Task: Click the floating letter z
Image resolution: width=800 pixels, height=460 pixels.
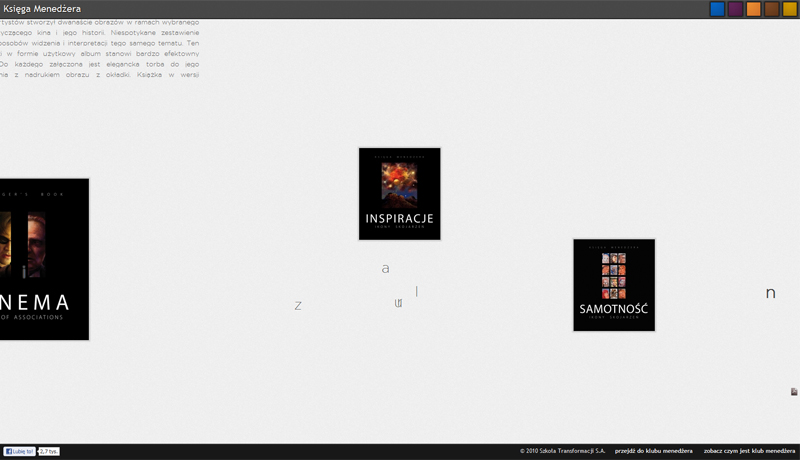Action: pyautogui.click(x=298, y=305)
